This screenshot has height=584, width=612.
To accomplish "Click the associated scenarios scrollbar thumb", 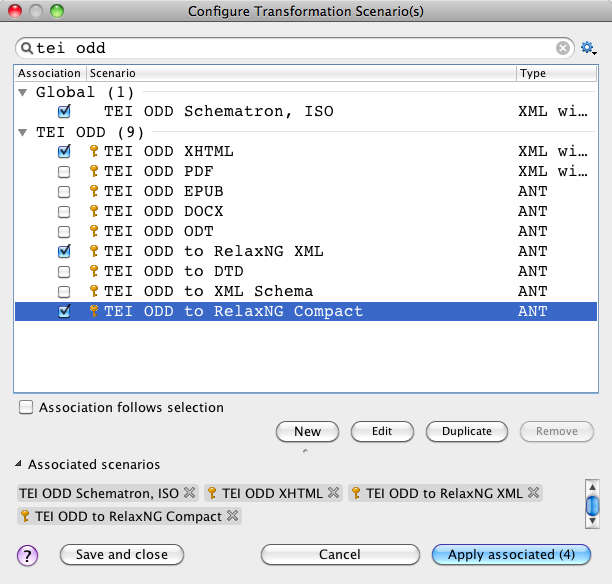I will pyautogui.click(x=592, y=505).
